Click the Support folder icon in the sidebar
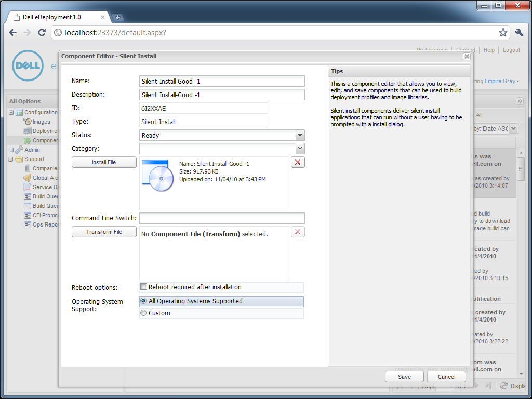Screen dimensions: 532x399 pos(19,159)
